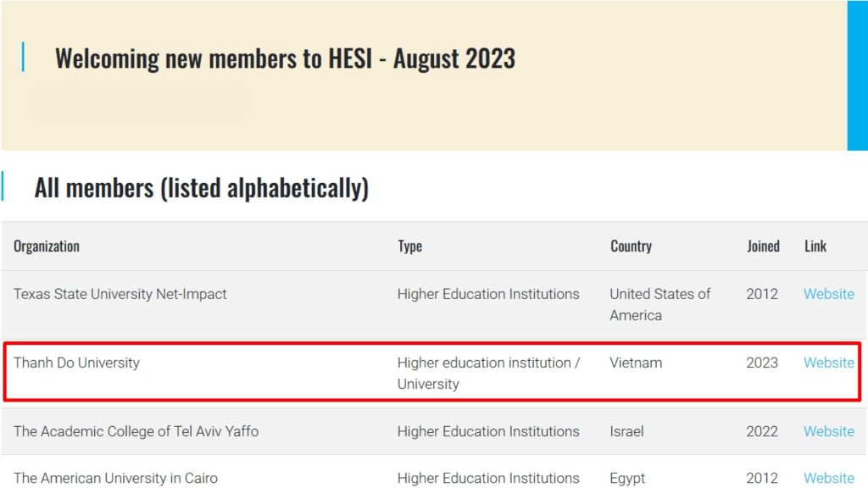868x488 pixels.
Task: Click the Vietnam country cell
Action: point(636,363)
